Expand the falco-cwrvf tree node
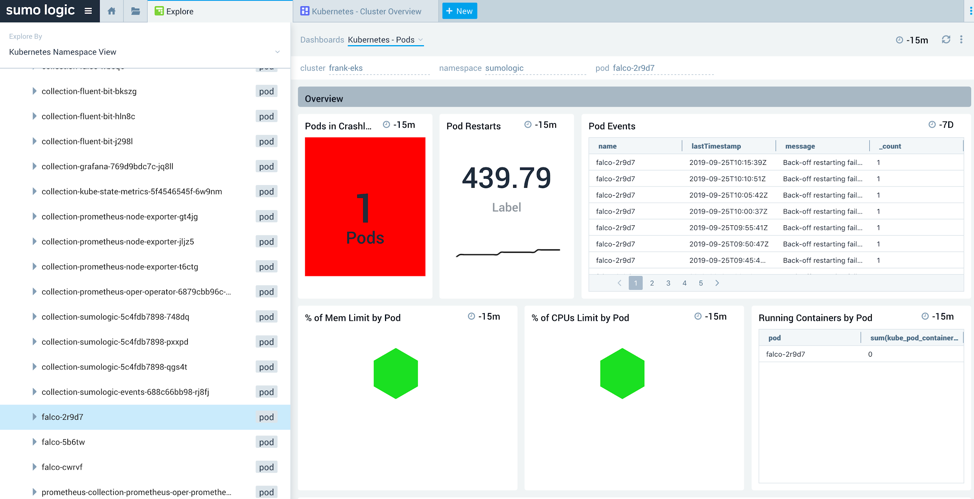 point(34,467)
